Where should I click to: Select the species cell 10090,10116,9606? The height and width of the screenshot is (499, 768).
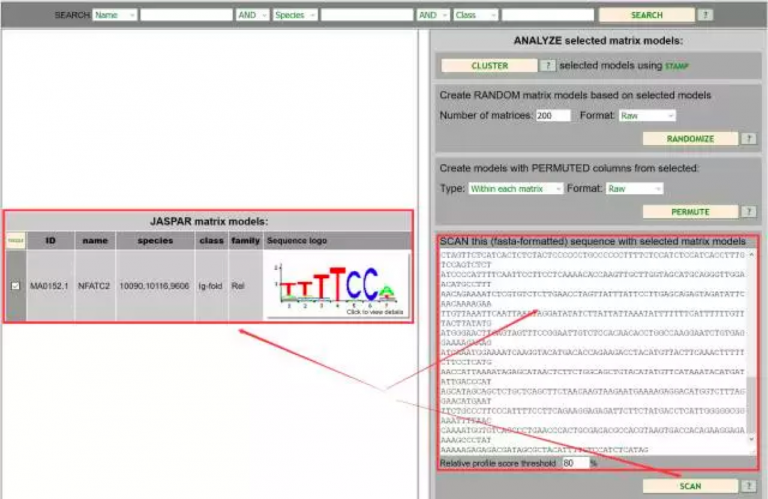(154, 286)
